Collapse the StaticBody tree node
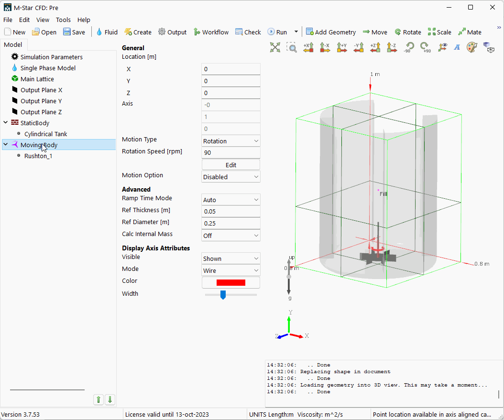Viewport: 504px width, 420px height. coord(5,122)
